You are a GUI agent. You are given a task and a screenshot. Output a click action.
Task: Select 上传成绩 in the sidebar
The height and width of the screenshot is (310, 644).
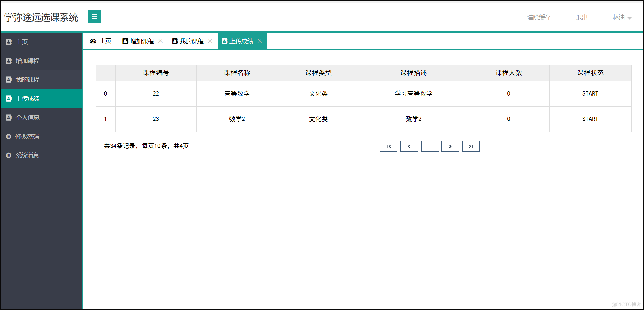click(x=41, y=99)
